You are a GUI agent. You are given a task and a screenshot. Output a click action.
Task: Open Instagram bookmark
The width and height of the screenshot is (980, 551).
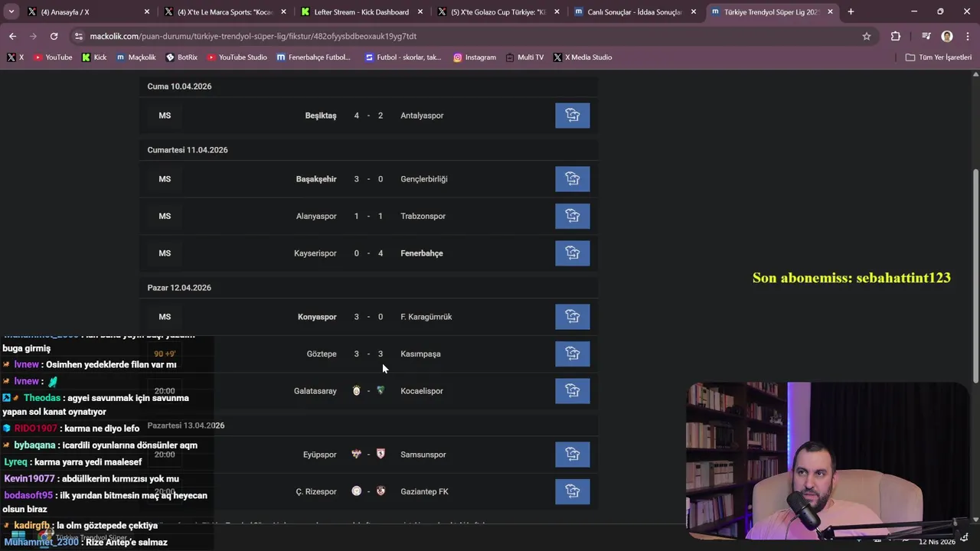tap(475, 57)
